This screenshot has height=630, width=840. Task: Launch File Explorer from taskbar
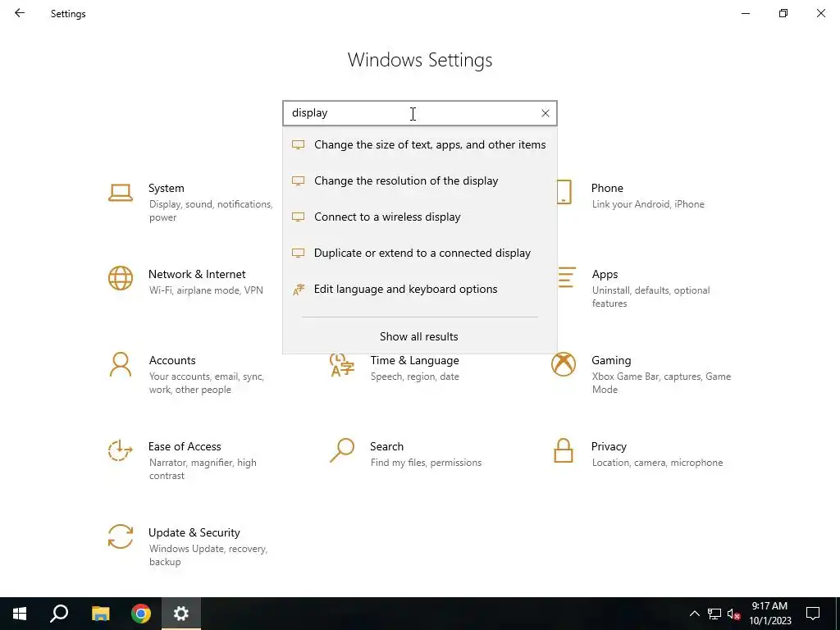click(x=100, y=614)
